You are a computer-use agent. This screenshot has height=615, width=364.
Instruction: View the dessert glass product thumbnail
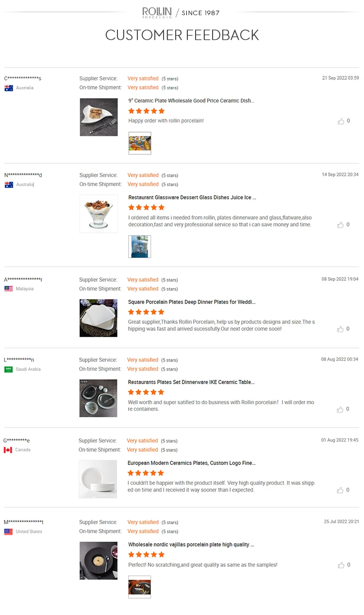click(99, 214)
